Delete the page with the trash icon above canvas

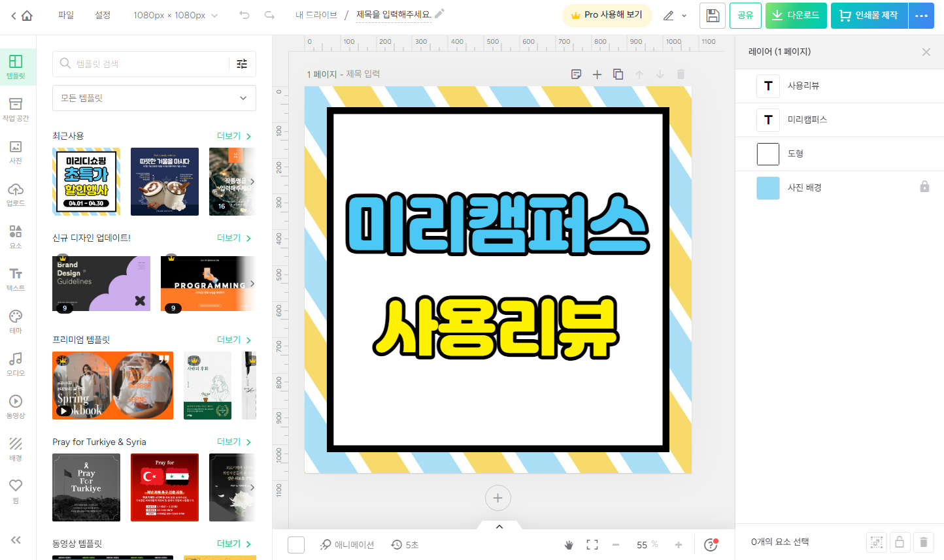pyautogui.click(x=681, y=74)
